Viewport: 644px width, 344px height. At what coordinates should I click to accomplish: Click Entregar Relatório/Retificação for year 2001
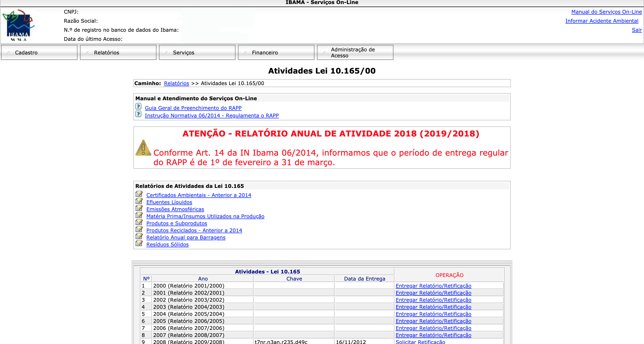pos(433,293)
